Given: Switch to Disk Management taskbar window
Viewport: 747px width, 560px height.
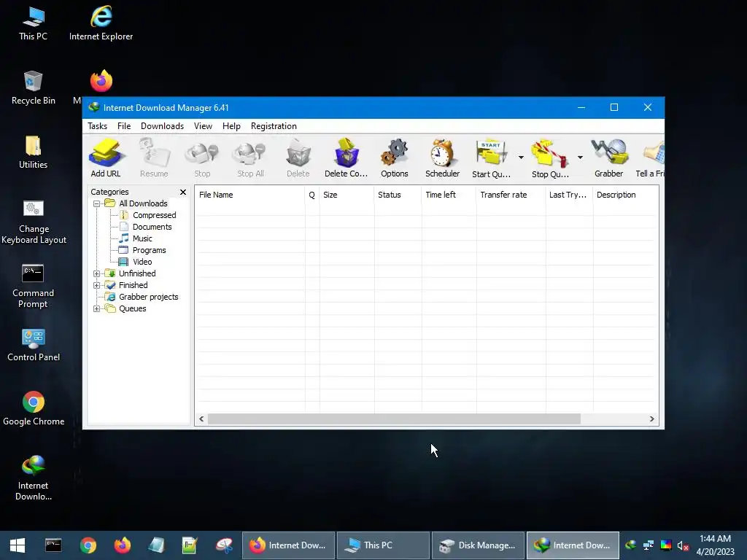Looking at the screenshot, I should [x=478, y=545].
